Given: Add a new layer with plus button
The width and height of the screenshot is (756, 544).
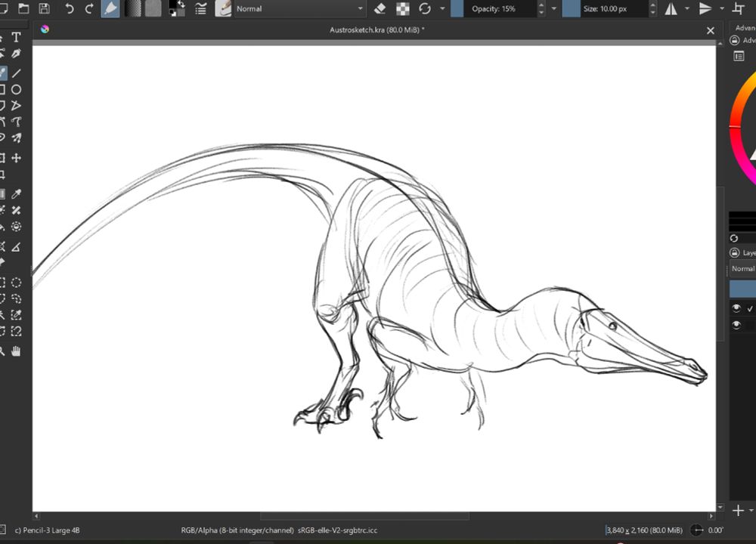Looking at the screenshot, I should tap(738, 510).
